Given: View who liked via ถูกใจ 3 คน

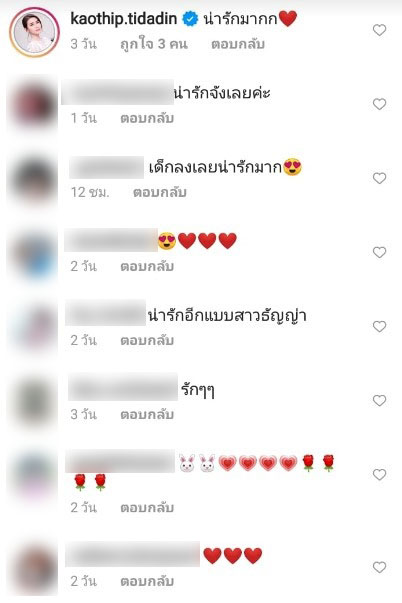Looking at the screenshot, I should coord(153,44).
